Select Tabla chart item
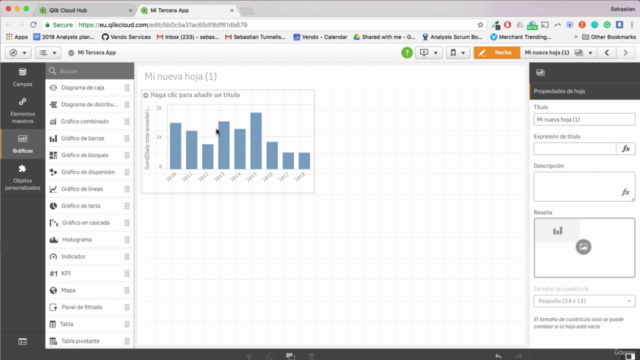 pyautogui.click(x=89, y=324)
